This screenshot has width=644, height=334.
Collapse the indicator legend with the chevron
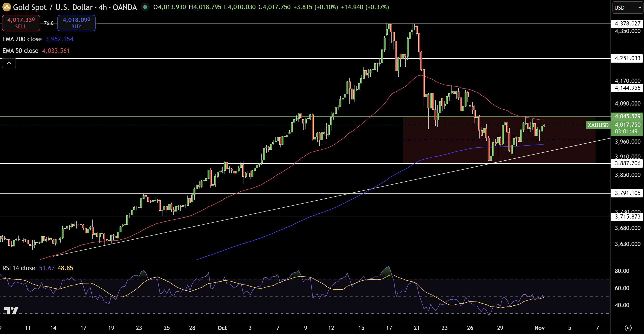click(x=9, y=63)
